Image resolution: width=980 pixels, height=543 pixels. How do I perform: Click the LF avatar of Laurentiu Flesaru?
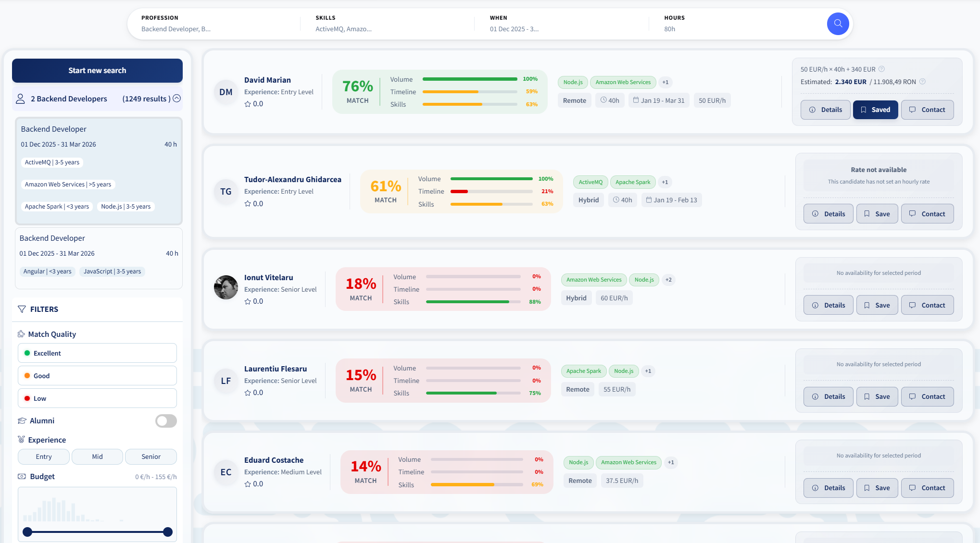[226, 381]
